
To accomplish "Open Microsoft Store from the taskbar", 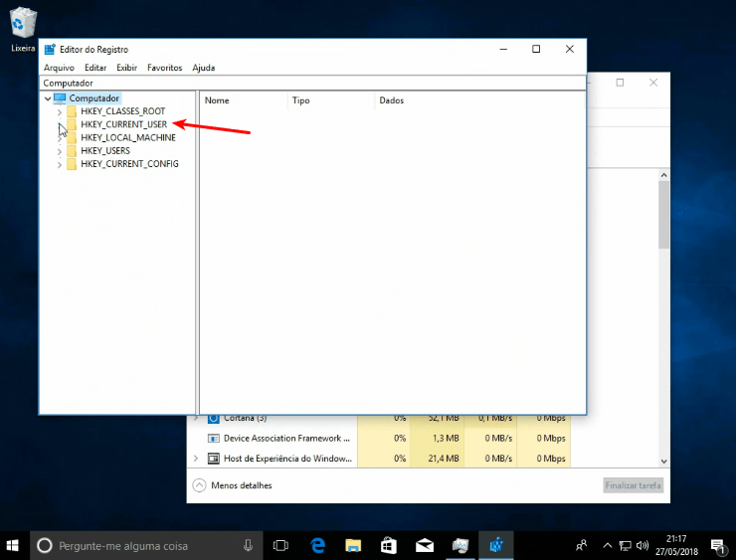I will click(x=389, y=545).
